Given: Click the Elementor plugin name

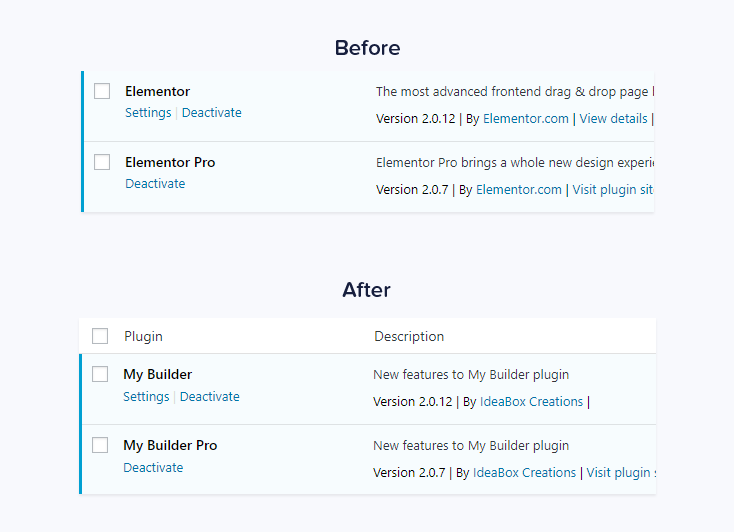Looking at the screenshot, I should (157, 91).
